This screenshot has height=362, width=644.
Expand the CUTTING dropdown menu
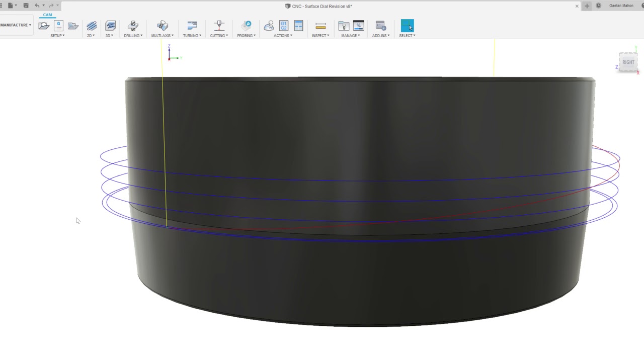click(219, 36)
